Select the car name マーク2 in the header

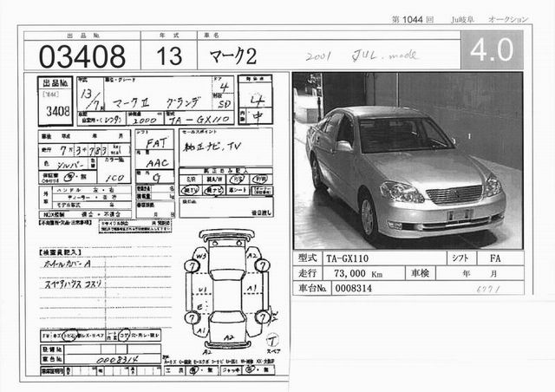pos(233,56)
